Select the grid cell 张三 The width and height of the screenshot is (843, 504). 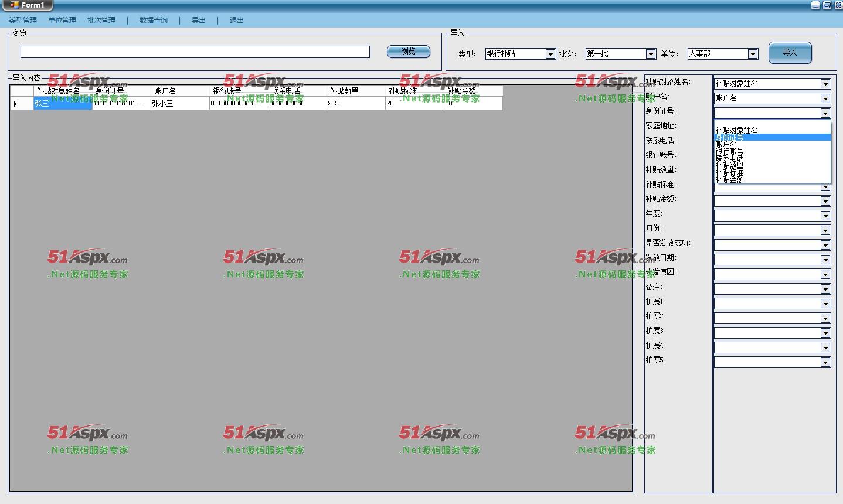tap(63, 103)
